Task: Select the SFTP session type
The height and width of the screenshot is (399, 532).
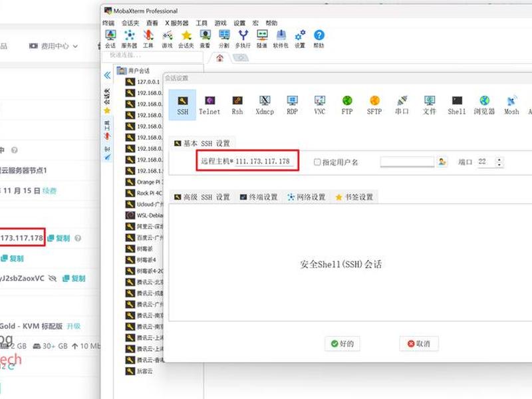Action: point(374,105)
